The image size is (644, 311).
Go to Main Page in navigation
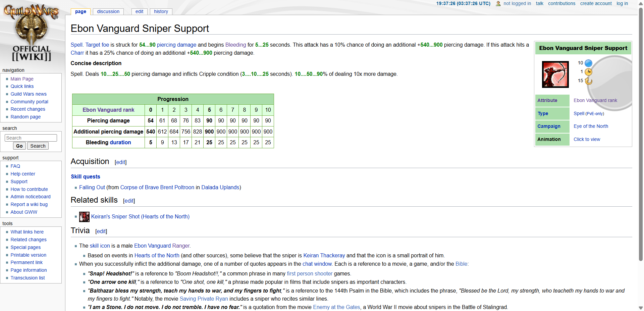(x=22, y=79)
